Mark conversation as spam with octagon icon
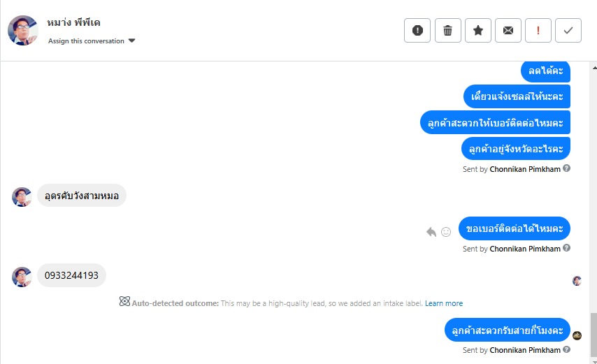The height and width of the screenshot is (364, 597). click(x=417, y=30)
